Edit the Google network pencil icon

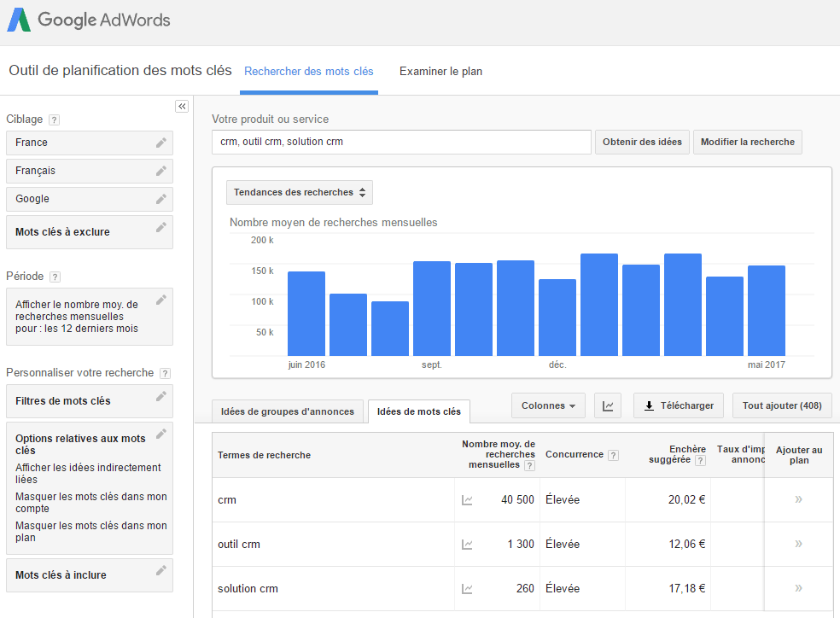click(x=160, y=199)
